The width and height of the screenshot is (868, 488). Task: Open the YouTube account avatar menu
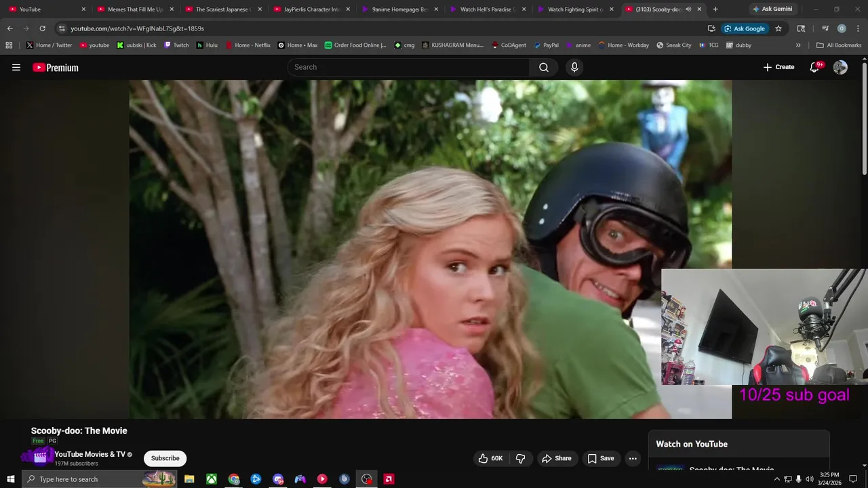click(x=840, y=67)
